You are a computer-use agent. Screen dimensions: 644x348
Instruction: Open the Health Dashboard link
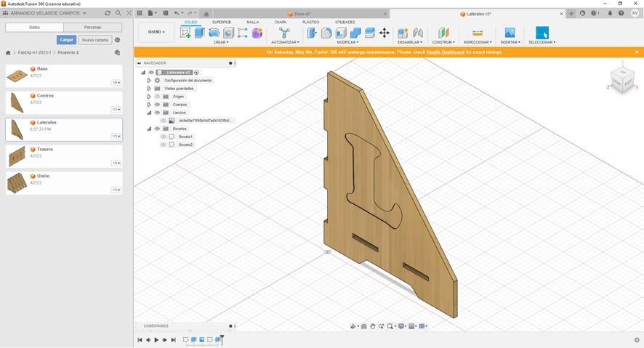(x=446, y=52)
